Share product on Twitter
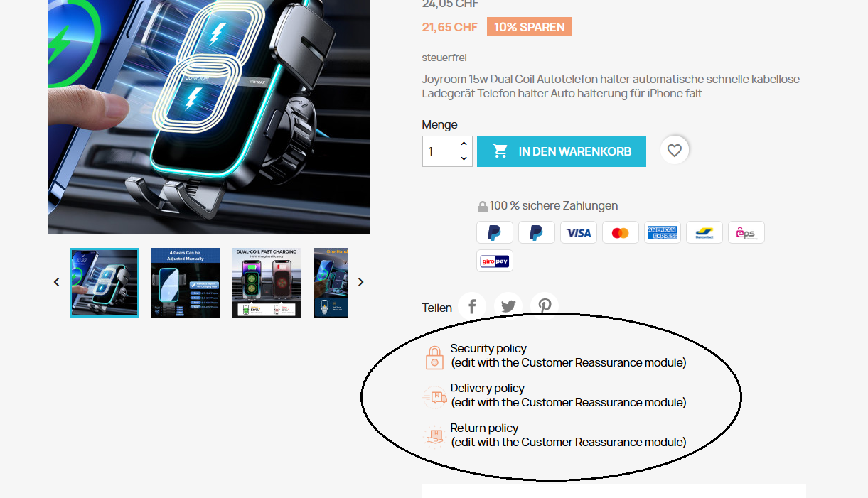Viewport: 868px width, 498px height. pyautogui.click(x=508, y=307)
